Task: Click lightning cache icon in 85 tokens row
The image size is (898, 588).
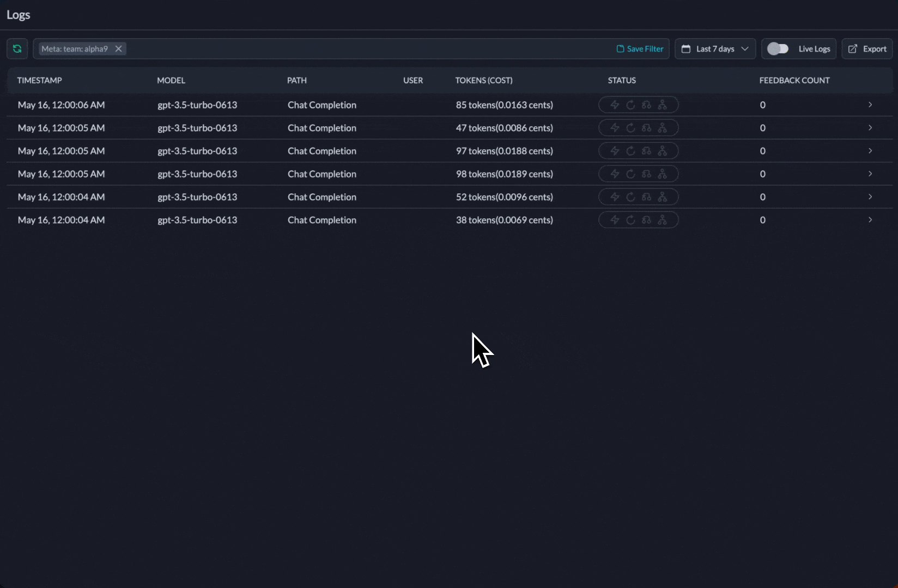Action: [615, 105]
